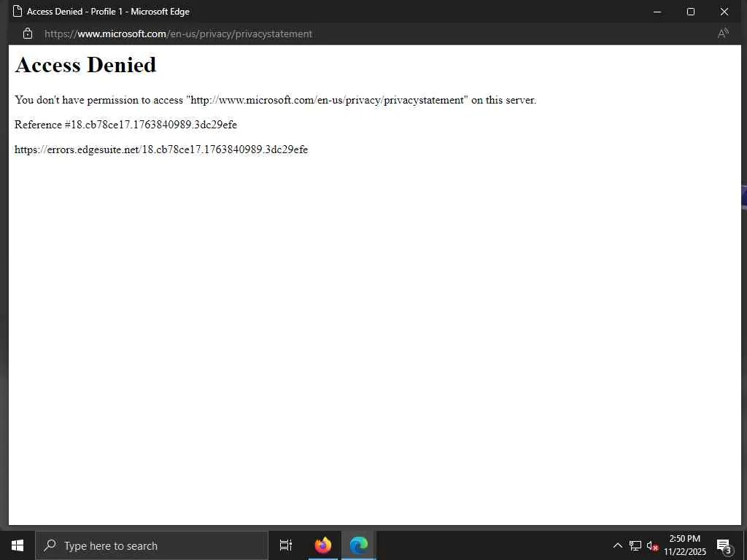Viewport: 747px width, 560px height.
Task: Open the Read aloud icon in address bar
Action: pyautogui.click(x=723, y=34)
